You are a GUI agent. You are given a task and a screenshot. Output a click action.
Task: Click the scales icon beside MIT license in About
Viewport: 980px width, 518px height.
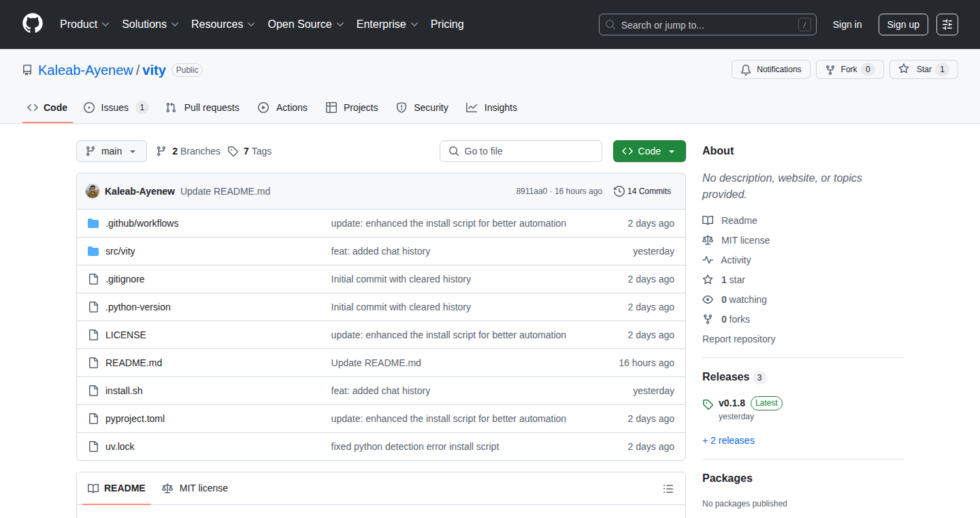click(x=708, y=240)
